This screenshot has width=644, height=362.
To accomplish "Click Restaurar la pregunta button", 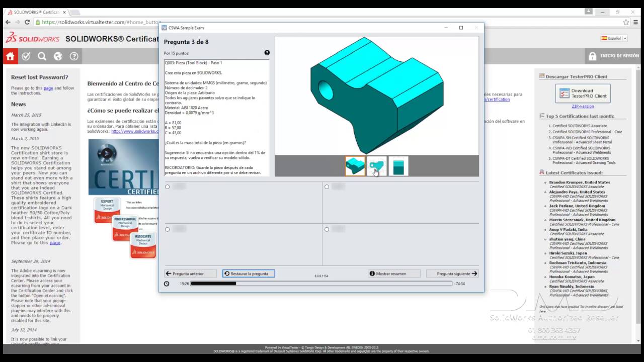I will [249, 274].
